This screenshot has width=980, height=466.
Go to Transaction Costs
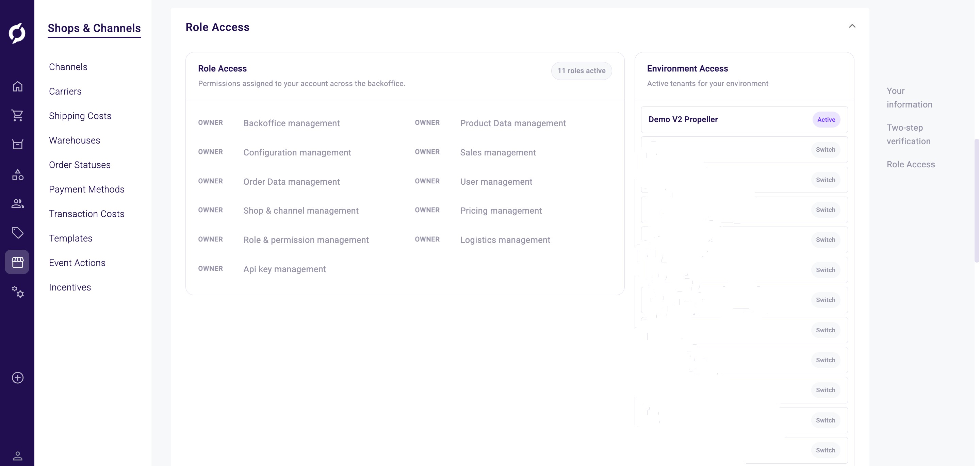coord(87,214)
